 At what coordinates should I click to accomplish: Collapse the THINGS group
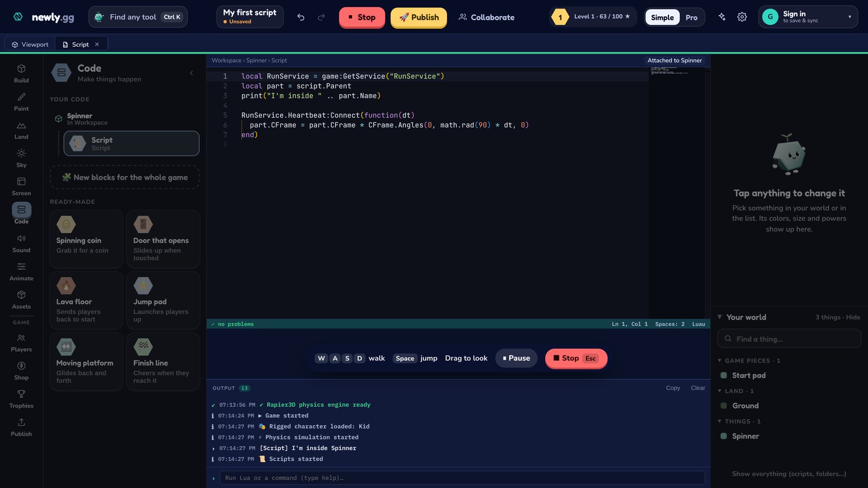(x=720, y=421)
